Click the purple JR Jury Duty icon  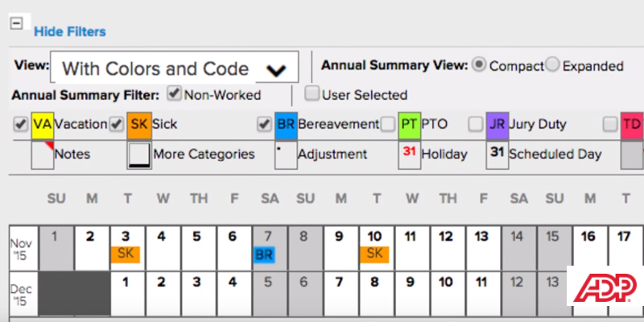click(x=497, y=126)
